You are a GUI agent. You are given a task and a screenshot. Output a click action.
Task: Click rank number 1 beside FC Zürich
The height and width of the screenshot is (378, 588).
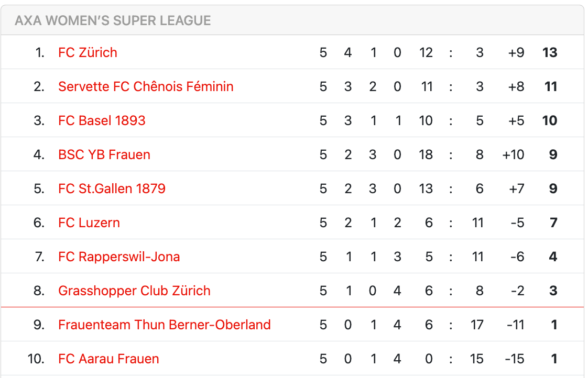coord(40,52)
